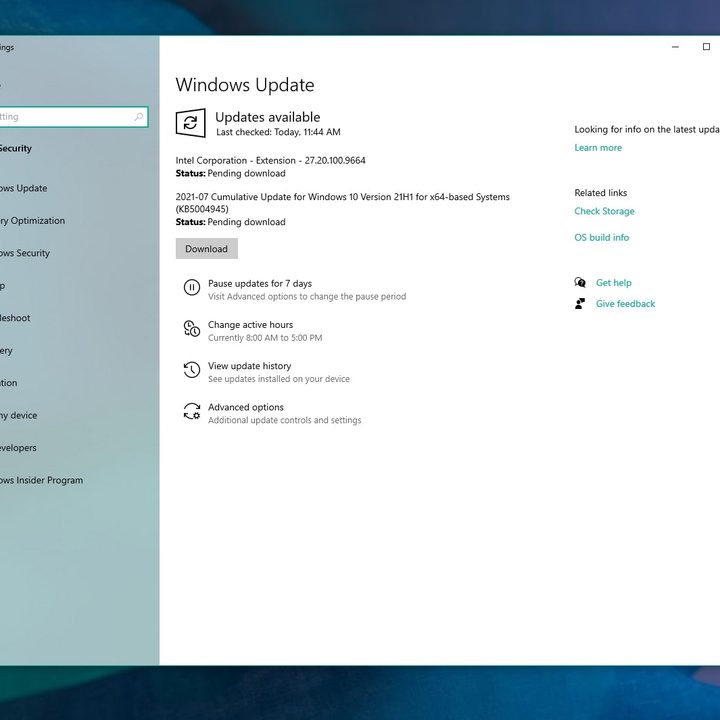This screenshot has width=720, height=720.
Task: Click the Find a setting search field
Action: [x=73, y=117]
